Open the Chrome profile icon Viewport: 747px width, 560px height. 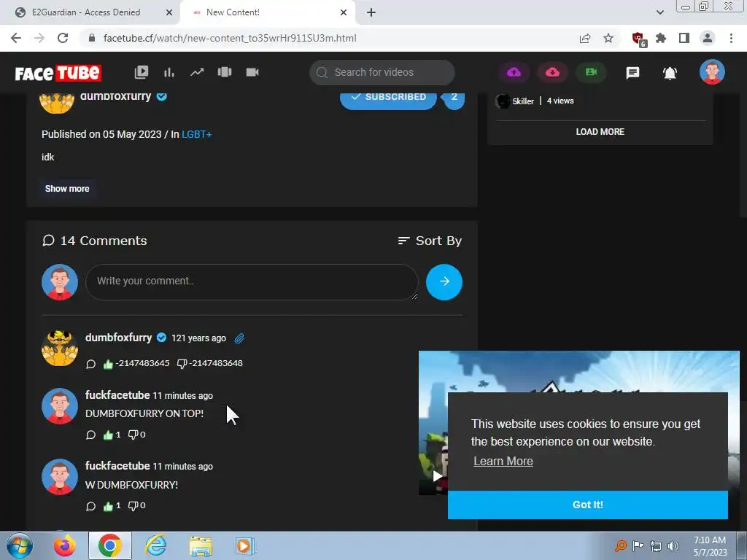pyautogui.click(x=708, y=38)
